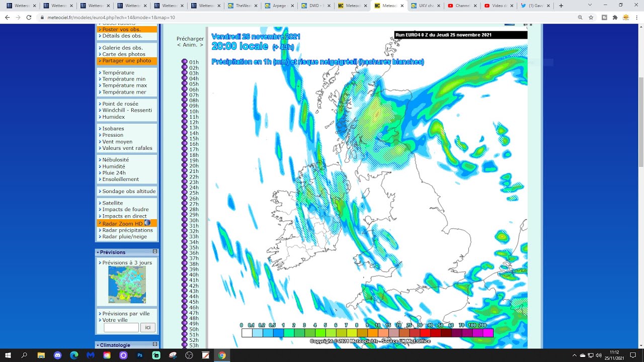This screenshot has width=644, height=362.
Task: Switch to the DWD browser tab
Action: (316, 6)
